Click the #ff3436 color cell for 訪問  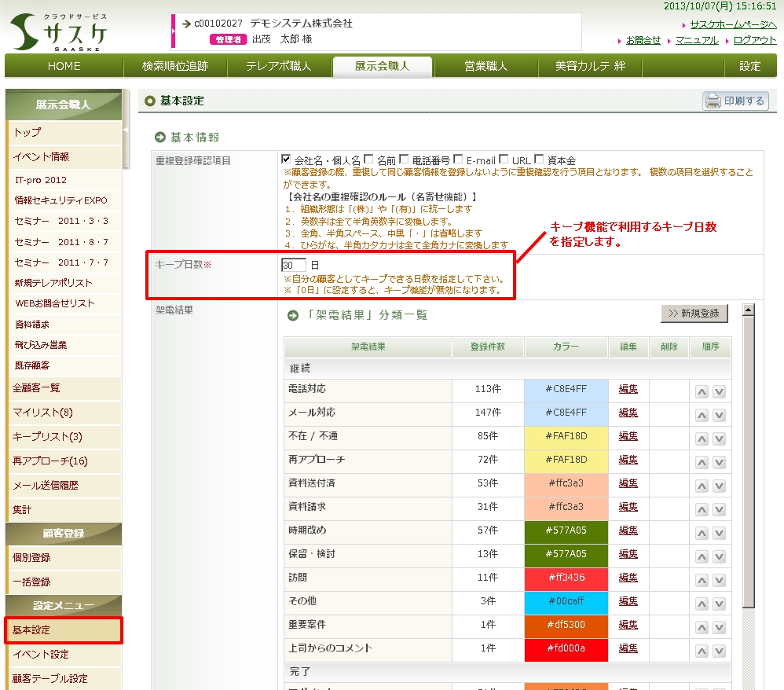pos(566,578)
